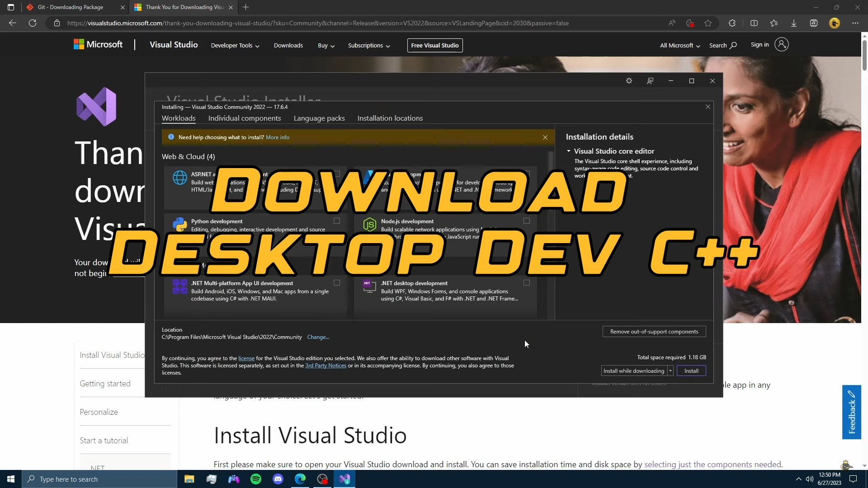
Task: Click the Python development workload icon
Action: coord(180,224)
